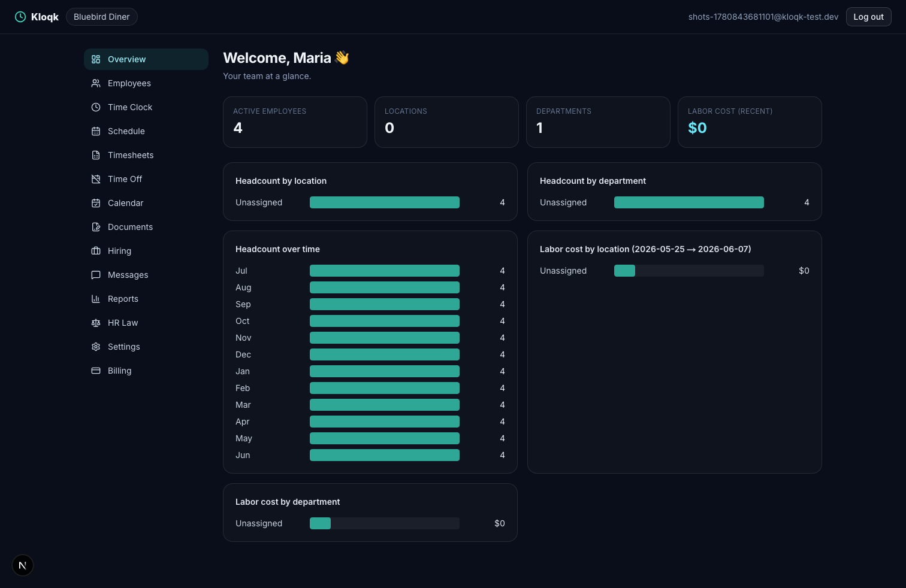Click the Labor Cost (Recent) stat card

click(x=750, y=122)
